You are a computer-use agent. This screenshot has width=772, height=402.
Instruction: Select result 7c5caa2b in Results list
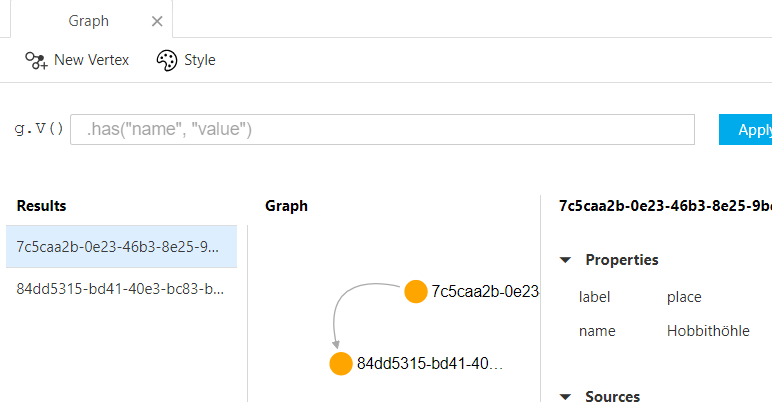121,246
